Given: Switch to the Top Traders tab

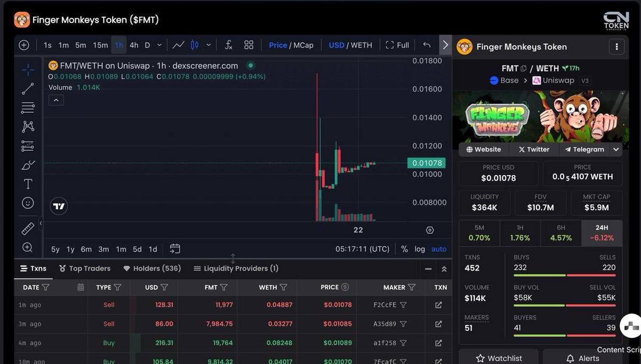Looking at the screenshot, I should pos(85,268).
